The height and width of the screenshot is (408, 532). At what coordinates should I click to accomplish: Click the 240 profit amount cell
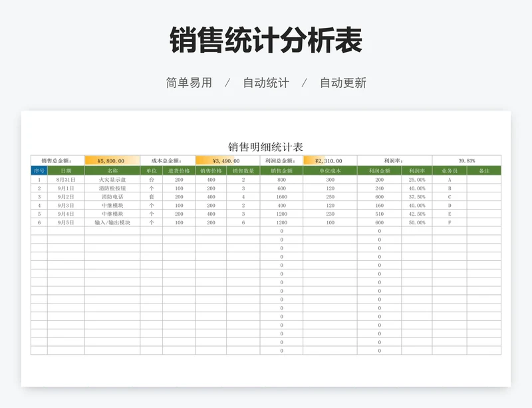point(379,188)
